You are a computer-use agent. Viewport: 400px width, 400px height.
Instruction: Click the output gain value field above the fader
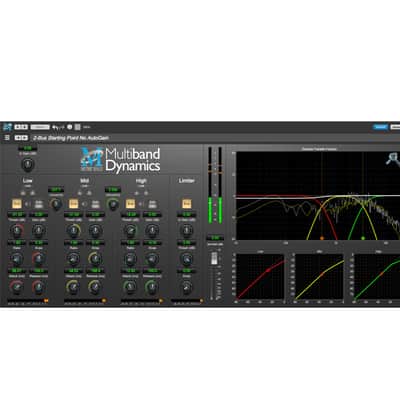[215, 238]
